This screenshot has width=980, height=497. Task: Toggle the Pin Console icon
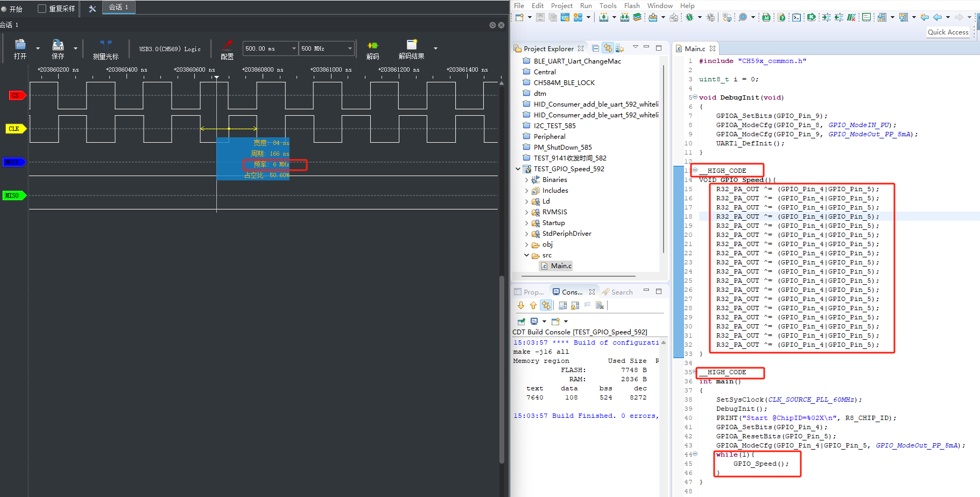pos(521,321)
